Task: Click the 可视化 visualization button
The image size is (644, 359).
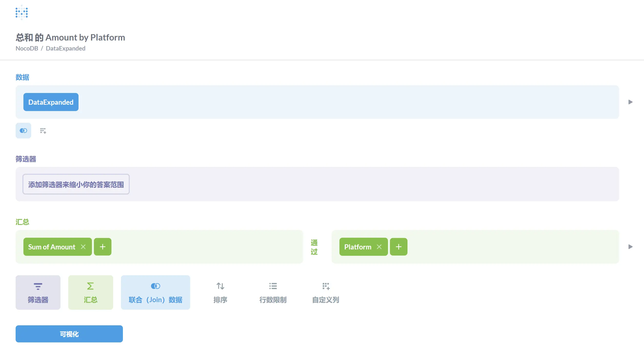Action: [69, 334]
